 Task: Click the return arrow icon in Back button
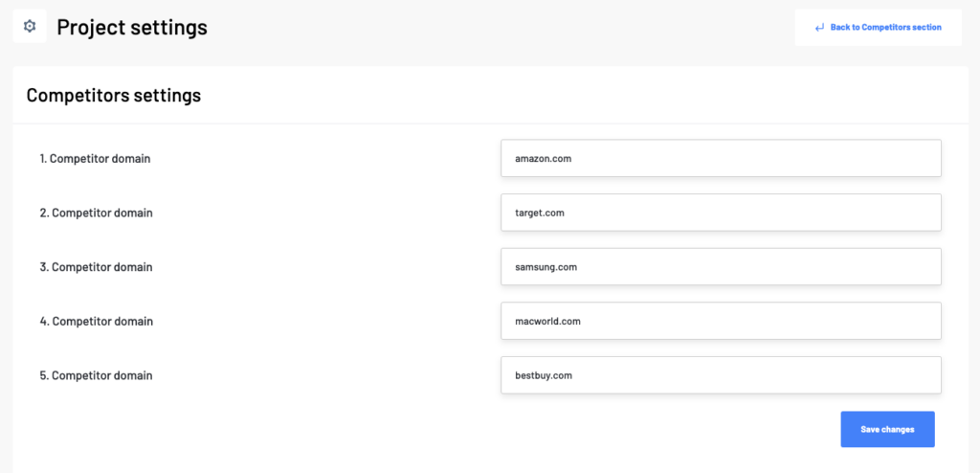(x=819, y=28)
